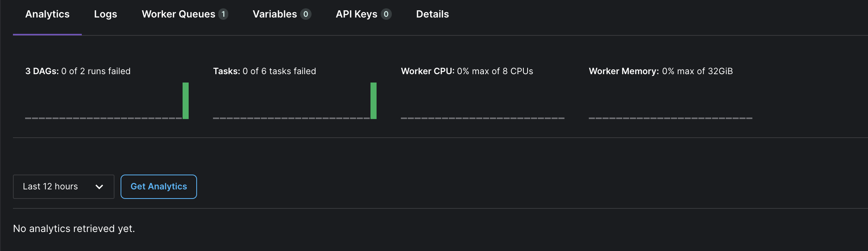
Task: Open the API Keys tab
Action: coord(356,14)
